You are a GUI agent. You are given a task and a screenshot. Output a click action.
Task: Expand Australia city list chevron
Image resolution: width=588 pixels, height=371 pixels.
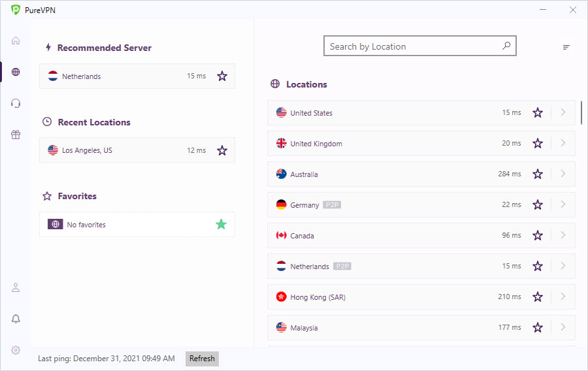coord(563,174)
